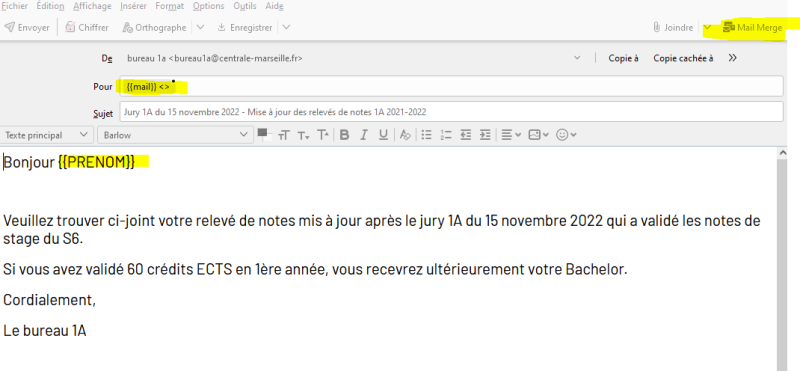Screen dimensions: 800x371
Task: Click the Envoyer send button
Action: point(27,28)
